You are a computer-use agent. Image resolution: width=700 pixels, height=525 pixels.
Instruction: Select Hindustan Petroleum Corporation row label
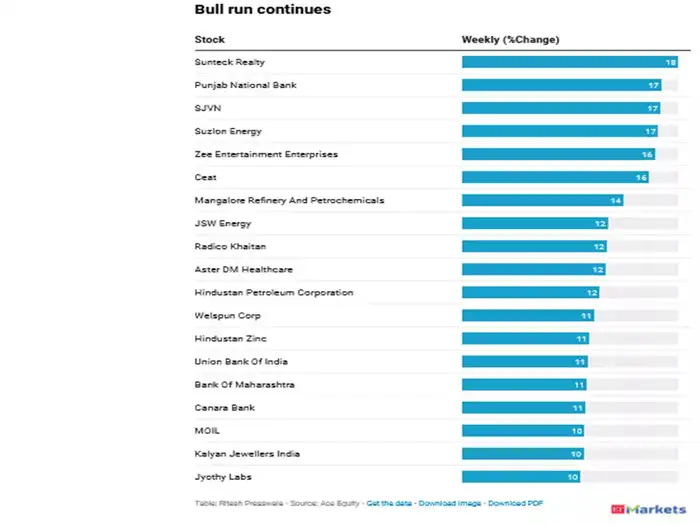click(x=273, y=292)
